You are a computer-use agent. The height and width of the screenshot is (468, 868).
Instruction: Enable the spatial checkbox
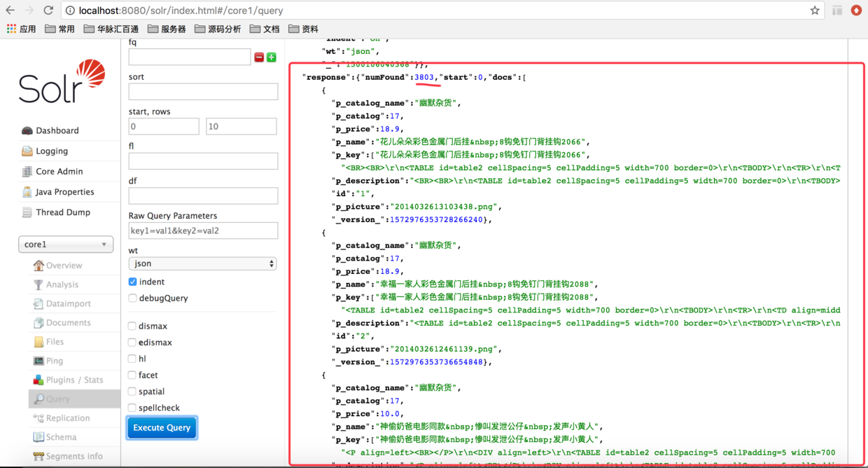tap(132, 391)
